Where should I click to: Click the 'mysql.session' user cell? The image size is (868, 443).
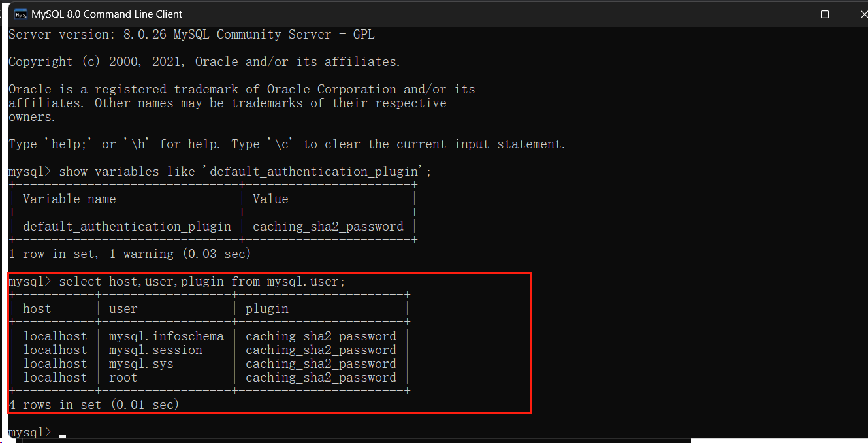[155, 350]
